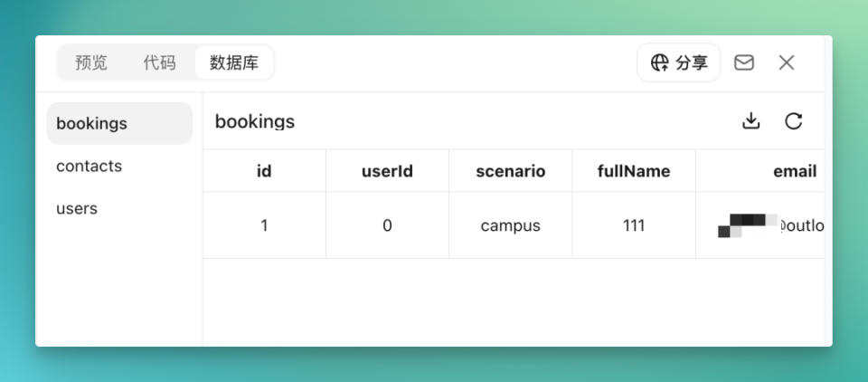Click the scenario column header
This screenshot has width=868, height=382.
point(510,171)
